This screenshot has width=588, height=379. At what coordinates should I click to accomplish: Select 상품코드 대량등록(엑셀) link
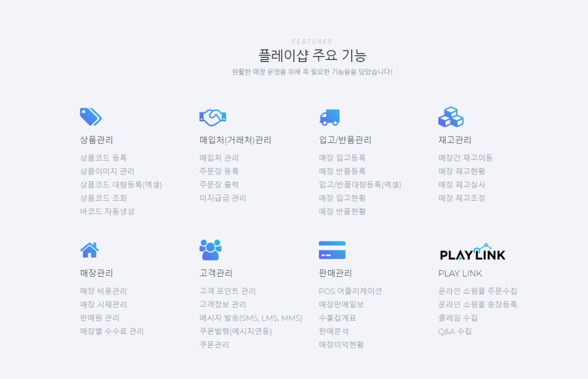pyautogui.click(x=121, y=184)
